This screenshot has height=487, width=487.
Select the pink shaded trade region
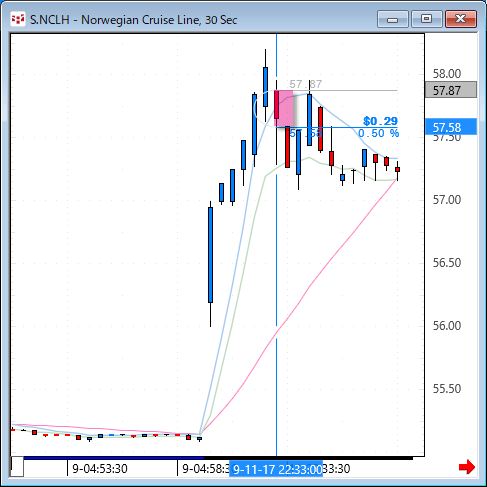(x=284, y=108)
